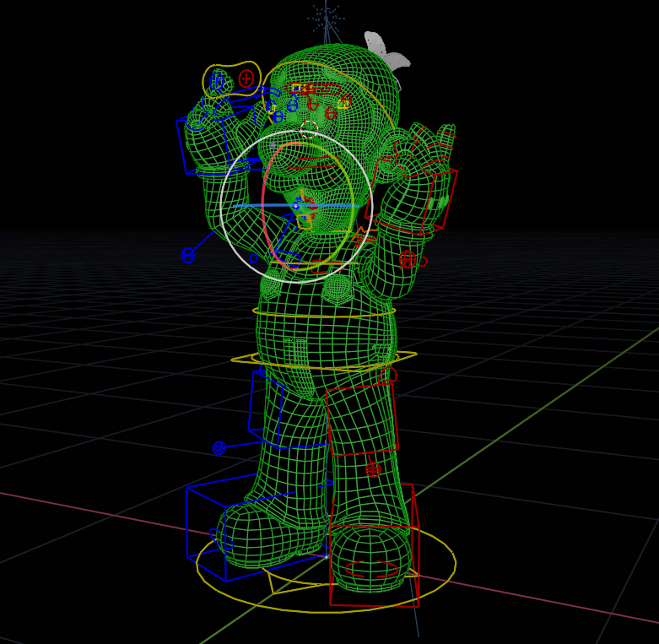Select the blue heel curve on the blue foot
Viewport: 659px width, 644px height.
coord(220,539)
